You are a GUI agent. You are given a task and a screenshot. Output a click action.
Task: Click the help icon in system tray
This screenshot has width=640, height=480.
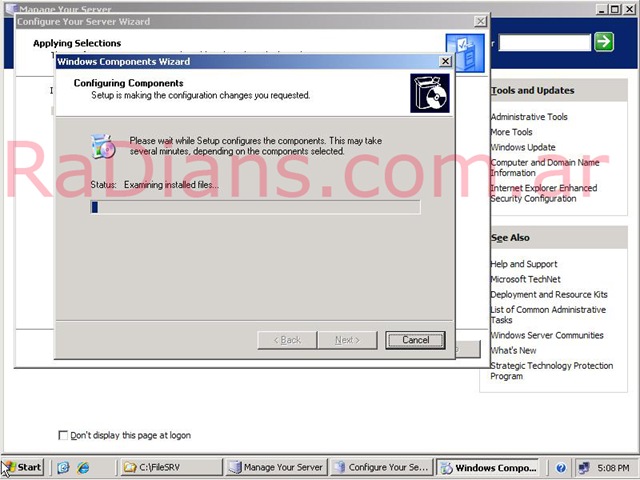[x=561, y=467]
